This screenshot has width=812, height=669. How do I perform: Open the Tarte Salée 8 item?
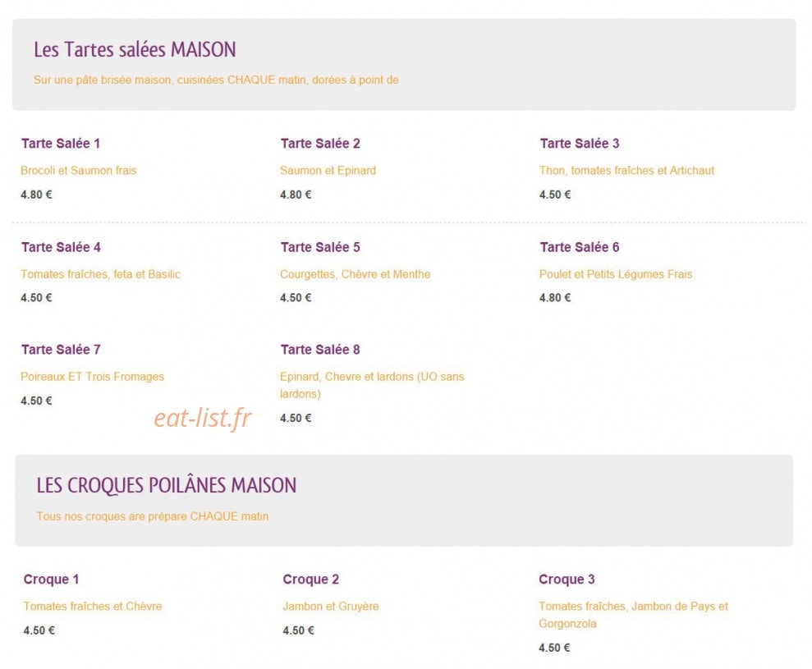pos(320,350)
